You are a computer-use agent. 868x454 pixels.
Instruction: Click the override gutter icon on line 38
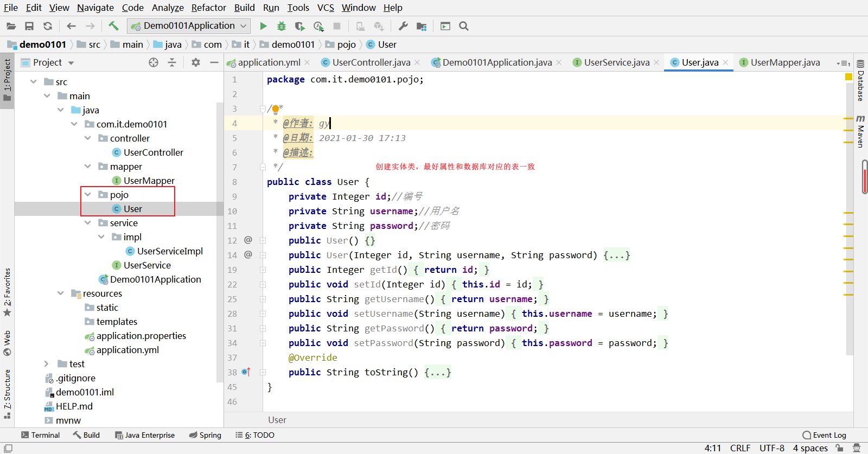246,372
